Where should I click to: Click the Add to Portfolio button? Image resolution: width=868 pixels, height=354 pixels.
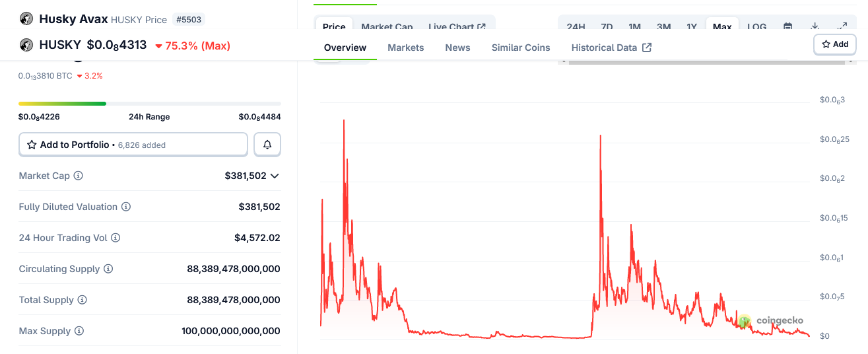pyautogui.click(x=133, y=145)
